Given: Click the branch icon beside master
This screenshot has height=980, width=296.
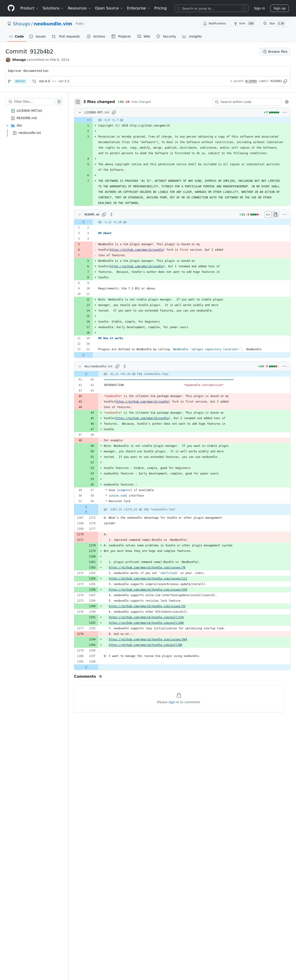Looking at the screenshot, I should click(9, 81).
